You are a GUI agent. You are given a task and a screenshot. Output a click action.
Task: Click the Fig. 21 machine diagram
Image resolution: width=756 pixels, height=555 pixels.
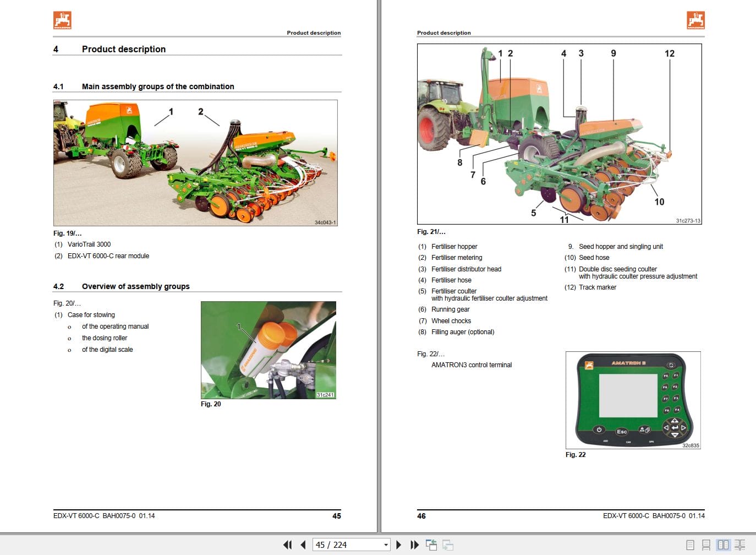pos(560,134)
